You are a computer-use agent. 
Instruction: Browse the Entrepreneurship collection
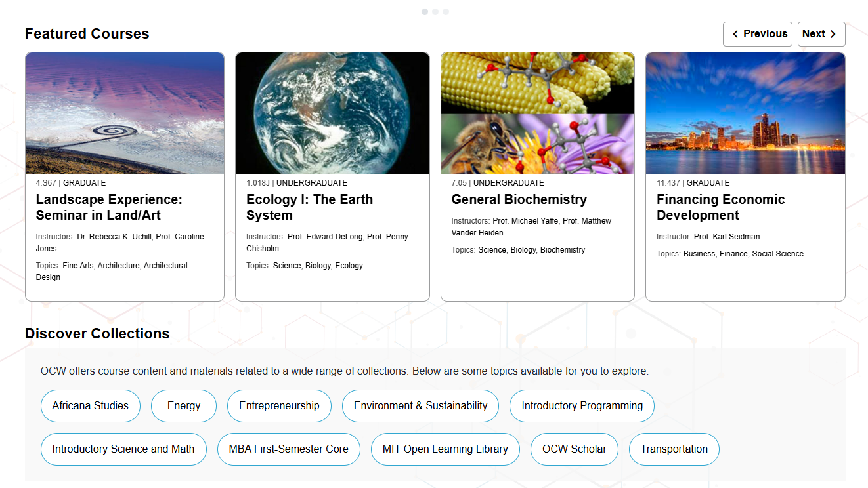279,406
